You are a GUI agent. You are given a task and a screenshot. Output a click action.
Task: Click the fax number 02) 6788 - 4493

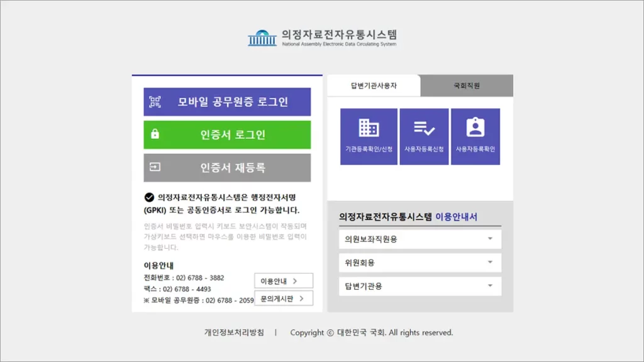coord(187,289)
